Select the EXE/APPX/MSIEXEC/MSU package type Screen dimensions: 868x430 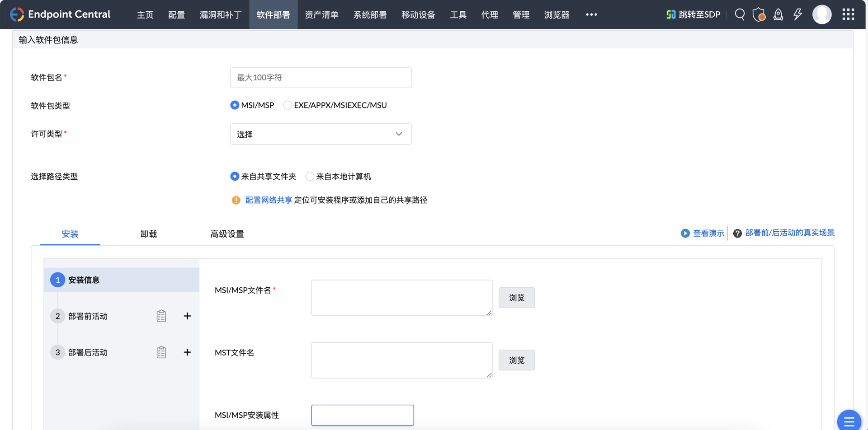coord(288,105)
